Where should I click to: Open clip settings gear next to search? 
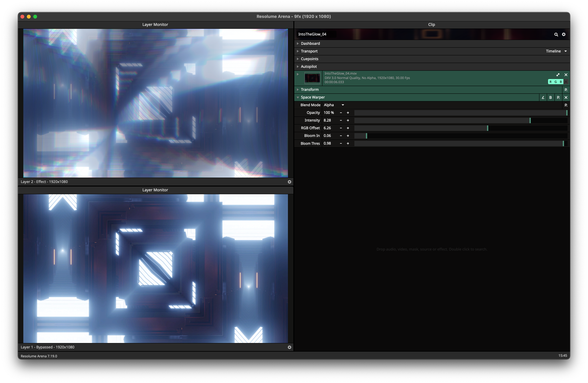[x=564, y=35]
